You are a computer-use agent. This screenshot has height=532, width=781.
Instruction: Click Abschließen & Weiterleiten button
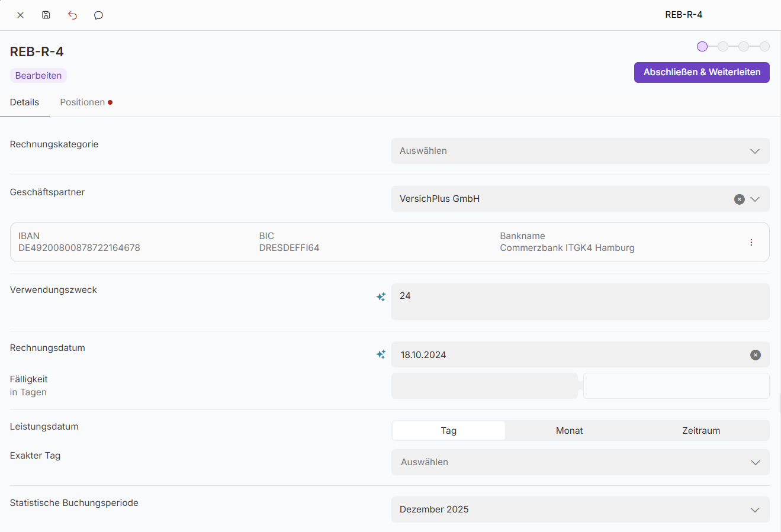(x=702, y=72)
